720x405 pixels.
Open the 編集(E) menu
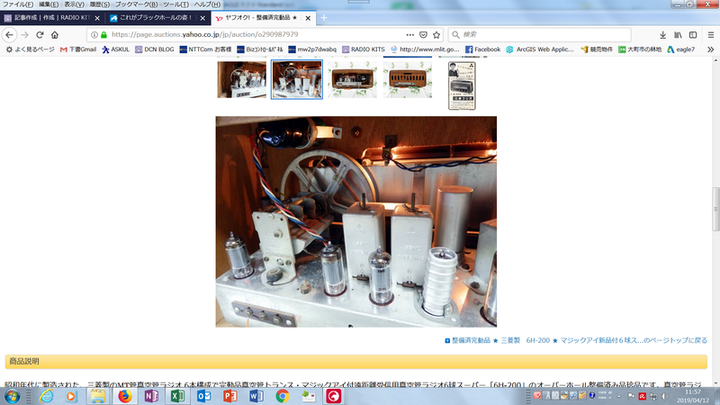[x=49, y=4]
